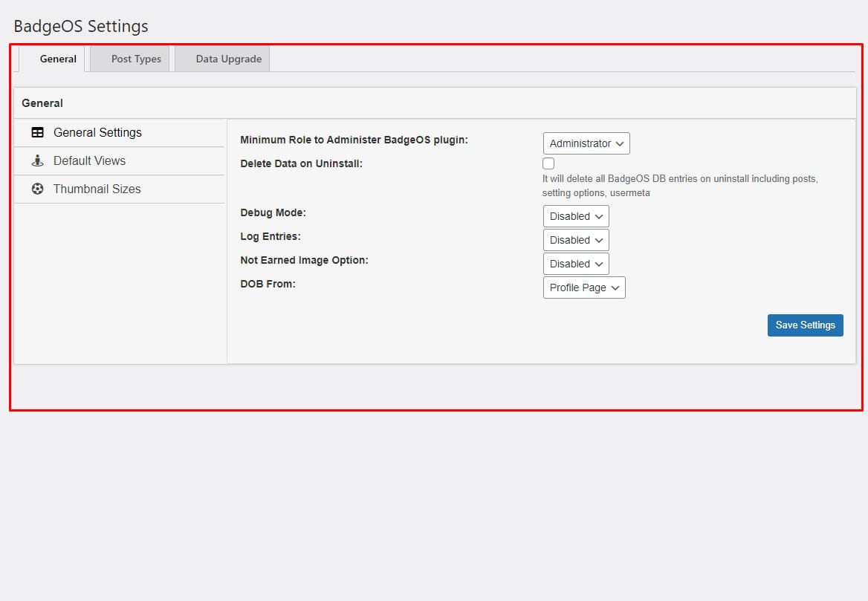
Task: Switch to the General tab
Action: pyautogui.click(x=58, y=59)
